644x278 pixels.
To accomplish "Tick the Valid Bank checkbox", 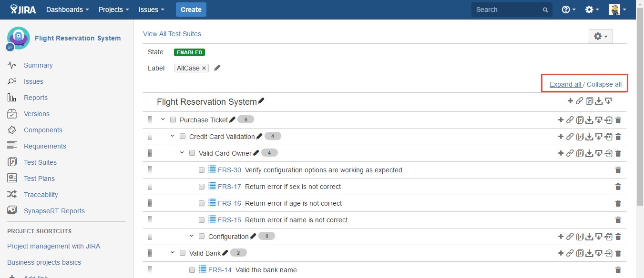I will [x=183, y=253].
